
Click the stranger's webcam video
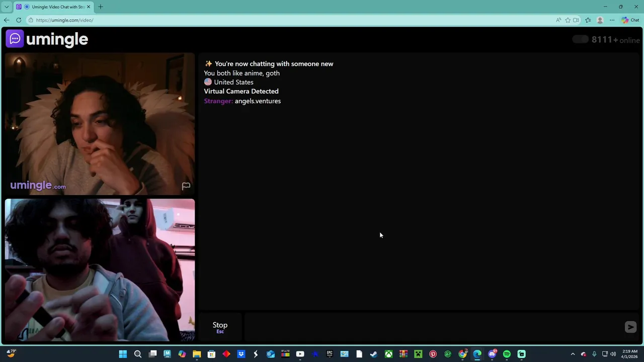click(x=100, y=124)
